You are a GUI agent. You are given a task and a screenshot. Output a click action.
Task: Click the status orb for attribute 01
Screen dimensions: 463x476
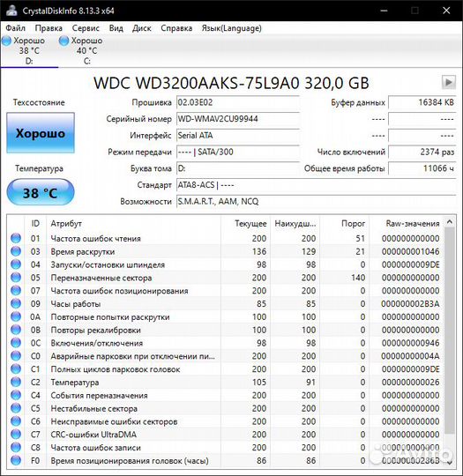16,238
